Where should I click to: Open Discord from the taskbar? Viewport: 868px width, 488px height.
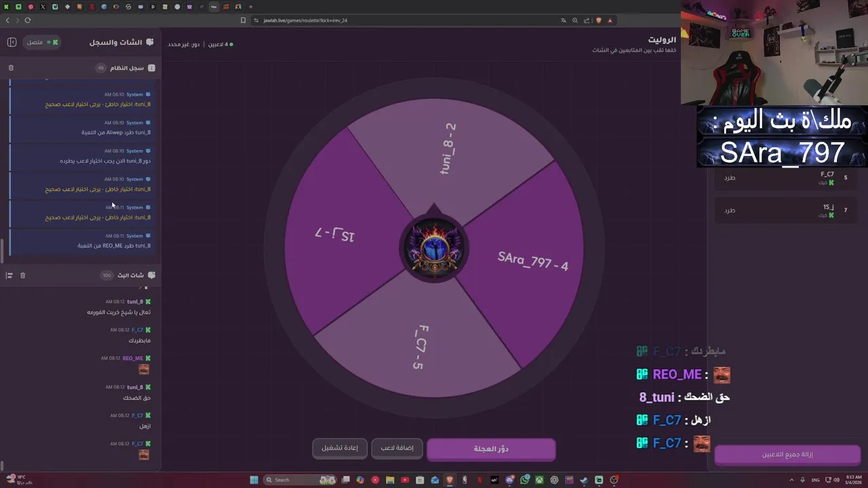coord(509,480)
